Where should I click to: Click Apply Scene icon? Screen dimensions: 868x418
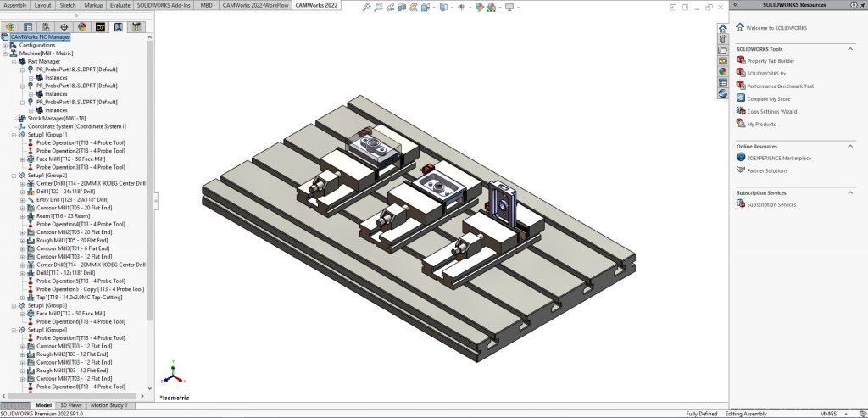click(491, 7)
